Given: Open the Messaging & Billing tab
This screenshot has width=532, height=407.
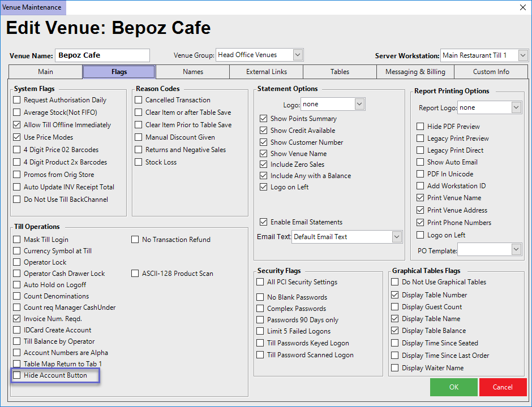Looking at the screenshot, I should 415,72.
